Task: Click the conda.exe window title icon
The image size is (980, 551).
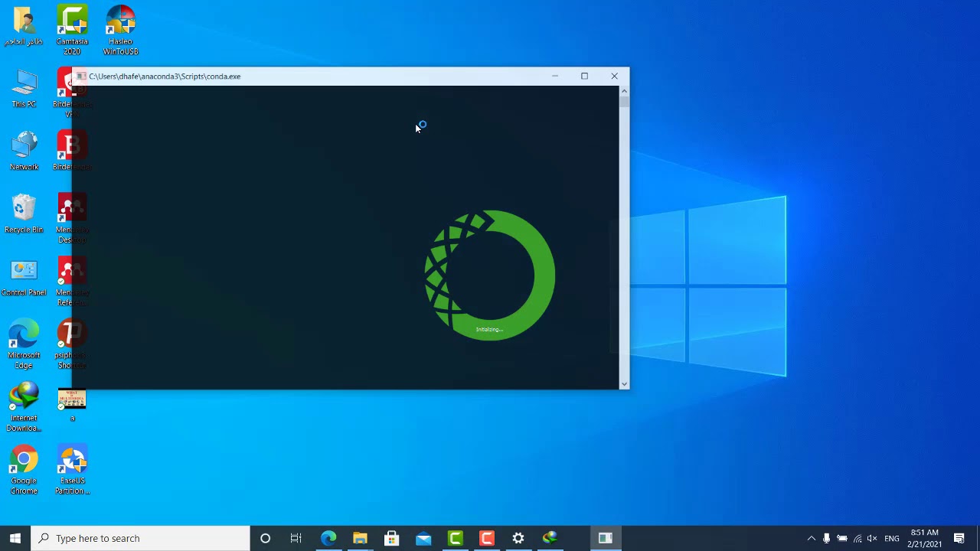Action: pyautogui.click(x=81, y=76)
